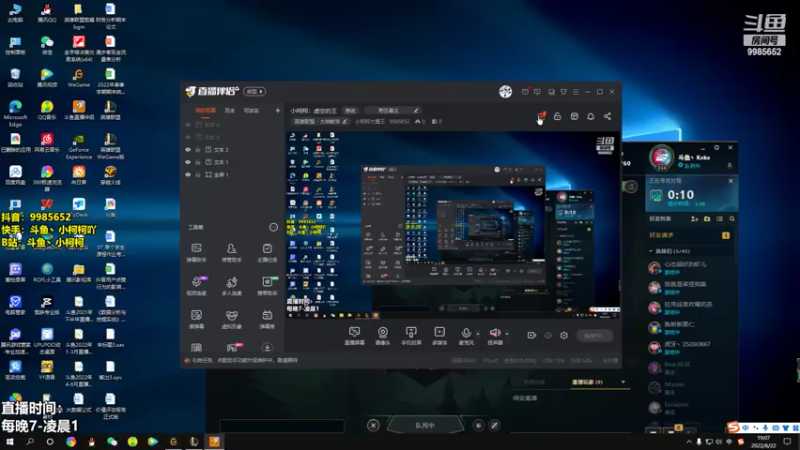Screen dimensions: 800x450
Task: Click the League profile avatar level 354
Action: [x=661, y=157]
